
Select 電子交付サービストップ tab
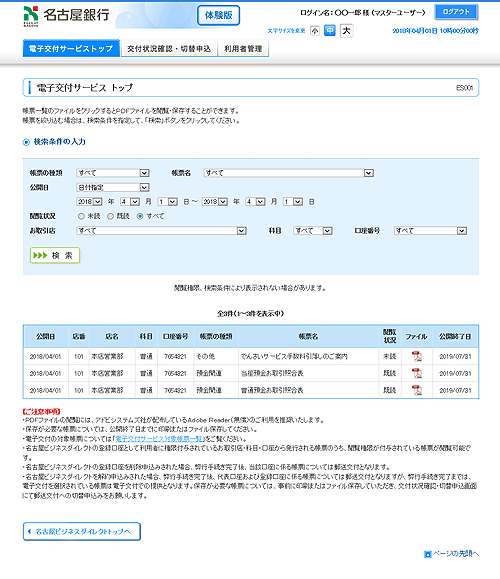click(71, 48)
